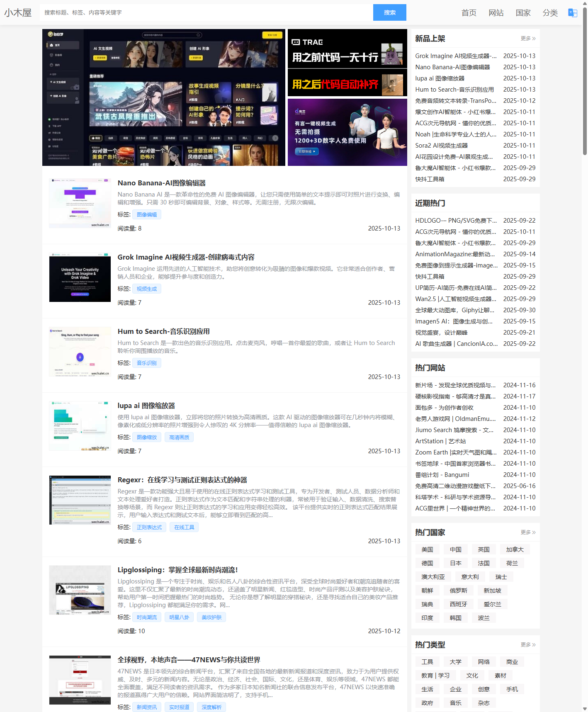Open Sora2 AI视频生成器 in new arrivals list
Viewport: 588px width, 712px height.
441,146
